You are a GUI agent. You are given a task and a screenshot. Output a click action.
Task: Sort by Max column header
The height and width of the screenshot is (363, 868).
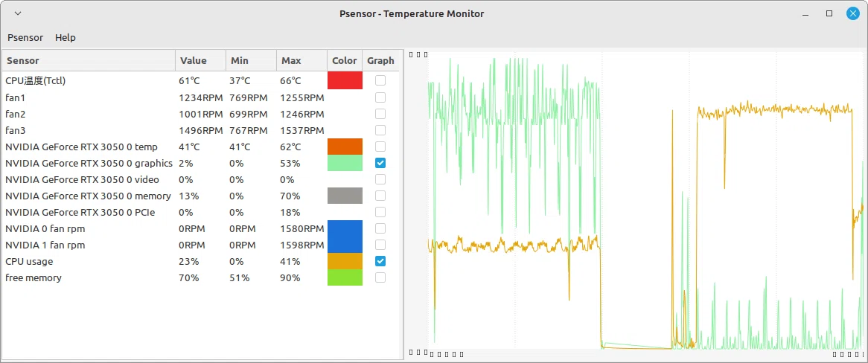pos(301,60)
